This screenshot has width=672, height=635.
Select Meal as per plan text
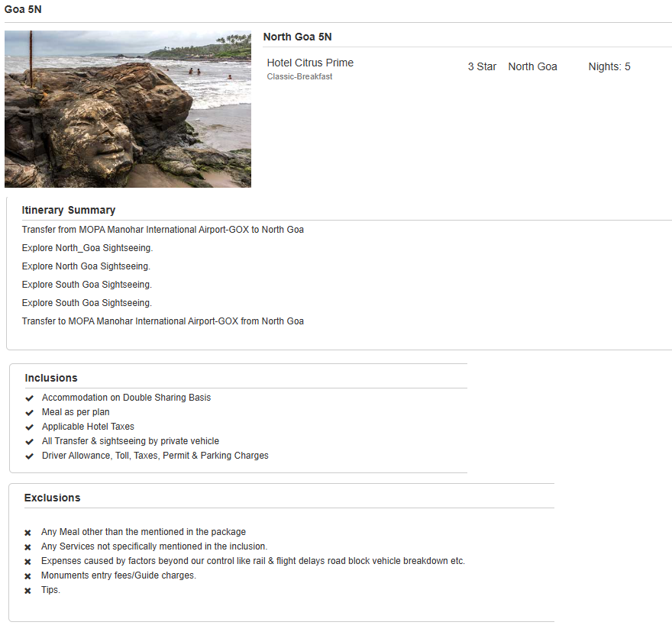(x=76, y=412)
